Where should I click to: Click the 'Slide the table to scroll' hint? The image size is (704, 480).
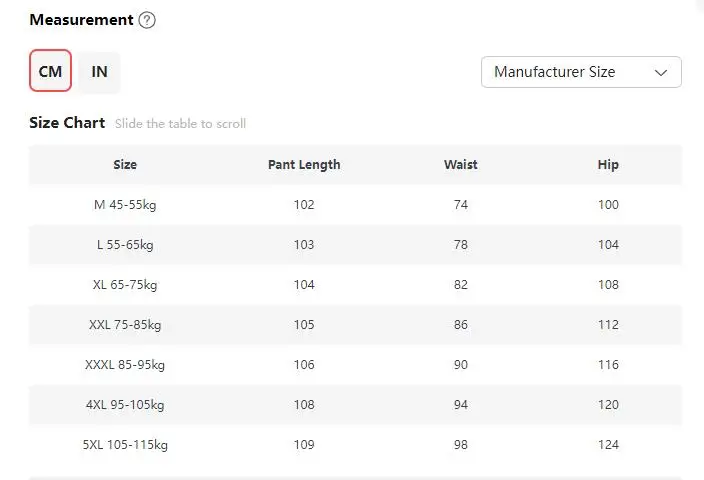click(180, 123)
